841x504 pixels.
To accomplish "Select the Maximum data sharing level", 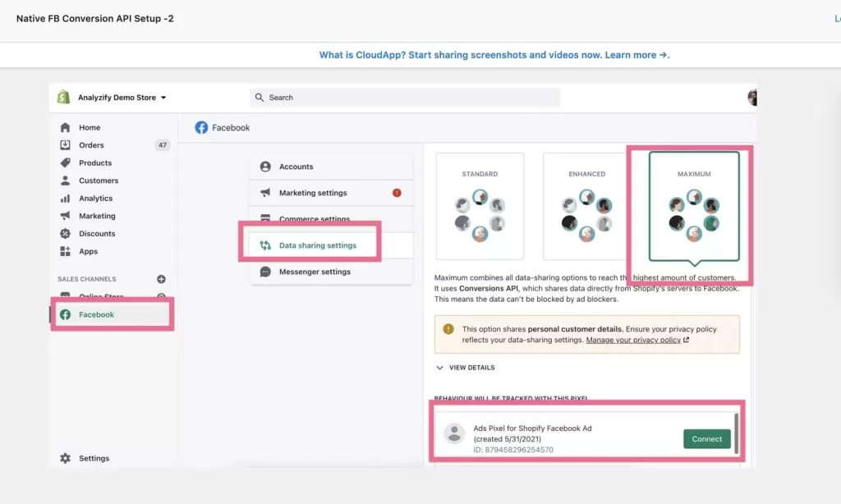I will (x=694, y=206).
